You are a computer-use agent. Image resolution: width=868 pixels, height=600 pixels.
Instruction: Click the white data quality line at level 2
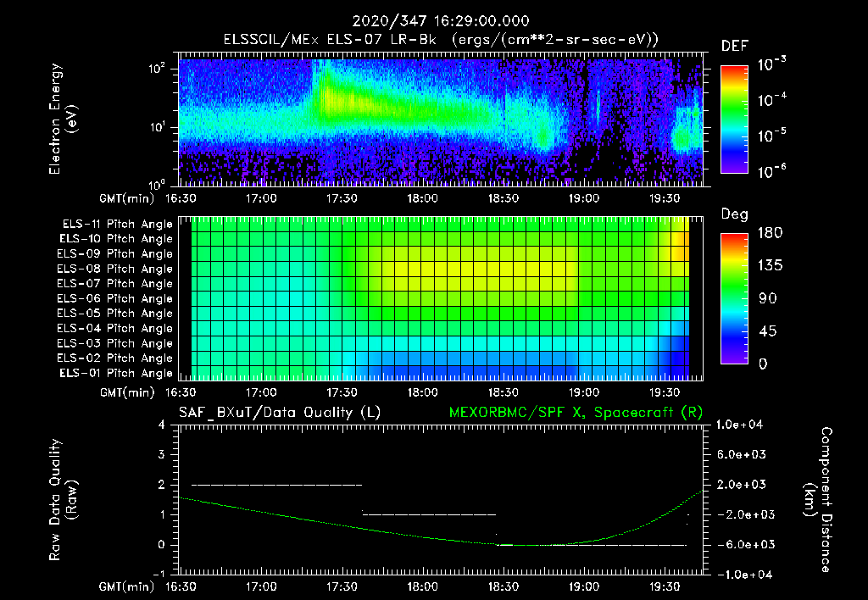pos(277,485)
